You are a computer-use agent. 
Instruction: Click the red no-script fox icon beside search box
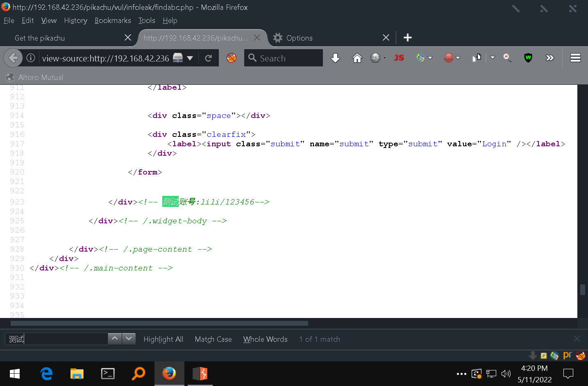pos(232,58)
